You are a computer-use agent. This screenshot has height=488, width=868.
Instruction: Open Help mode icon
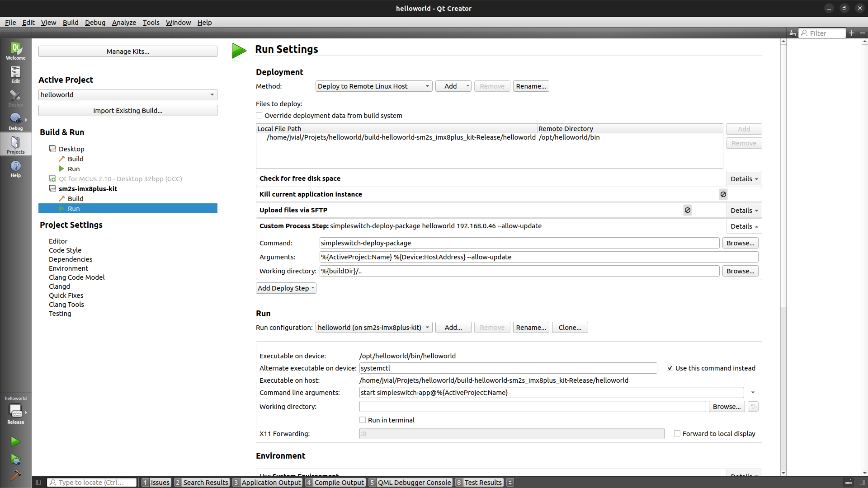(x=15, y=169)
